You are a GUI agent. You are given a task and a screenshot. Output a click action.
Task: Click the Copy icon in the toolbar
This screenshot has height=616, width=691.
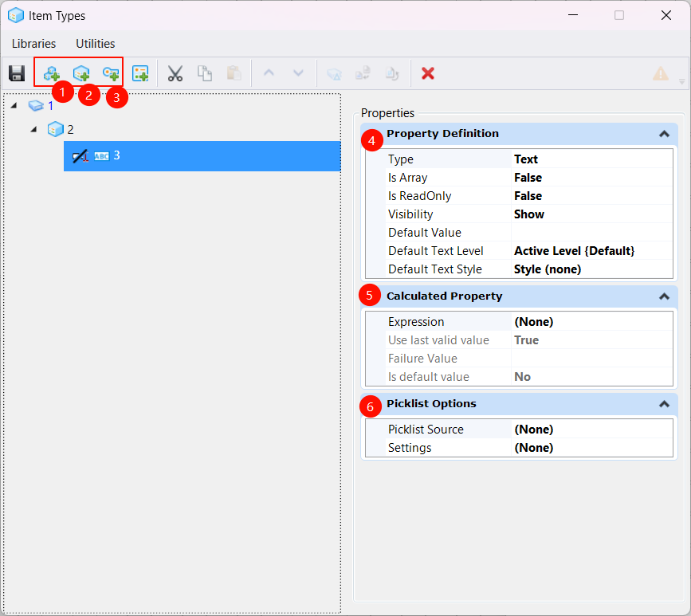[205, 73]
